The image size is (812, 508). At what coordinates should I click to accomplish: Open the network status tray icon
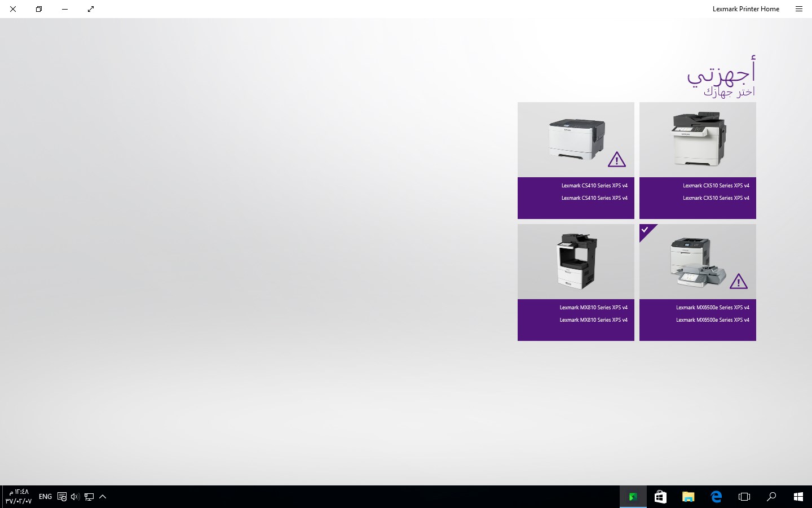coord(89,497)
